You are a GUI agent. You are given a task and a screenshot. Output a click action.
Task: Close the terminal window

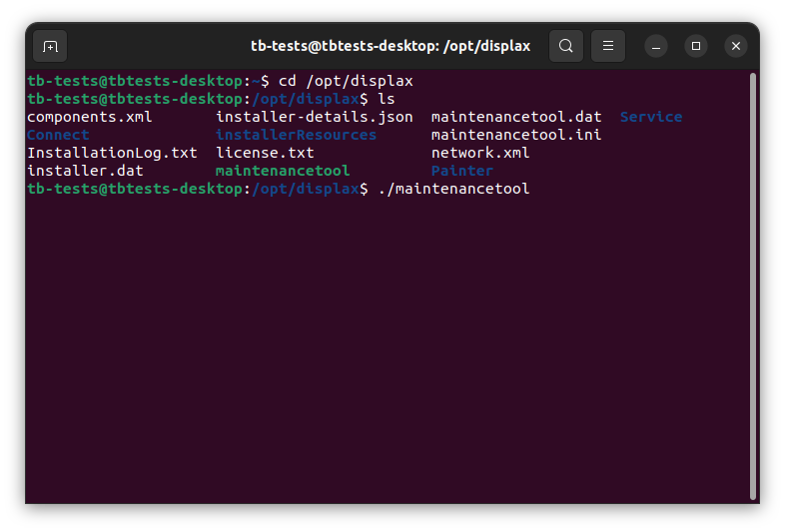coord(736,46)
